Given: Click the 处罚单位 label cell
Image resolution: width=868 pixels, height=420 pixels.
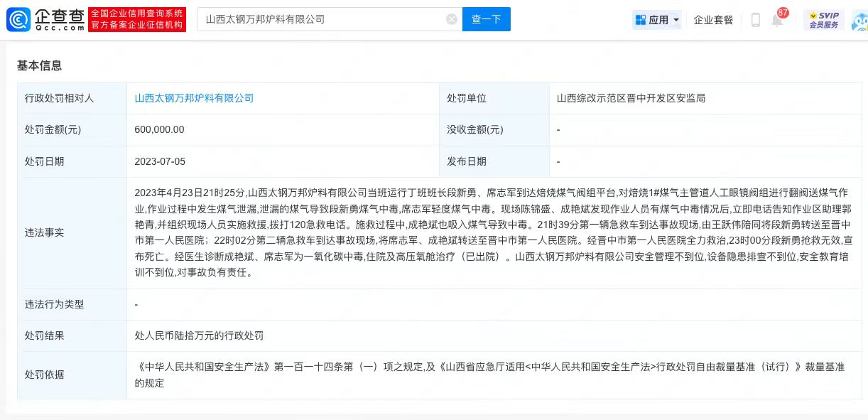Looking at the screenshot, I should pos(494,98).
